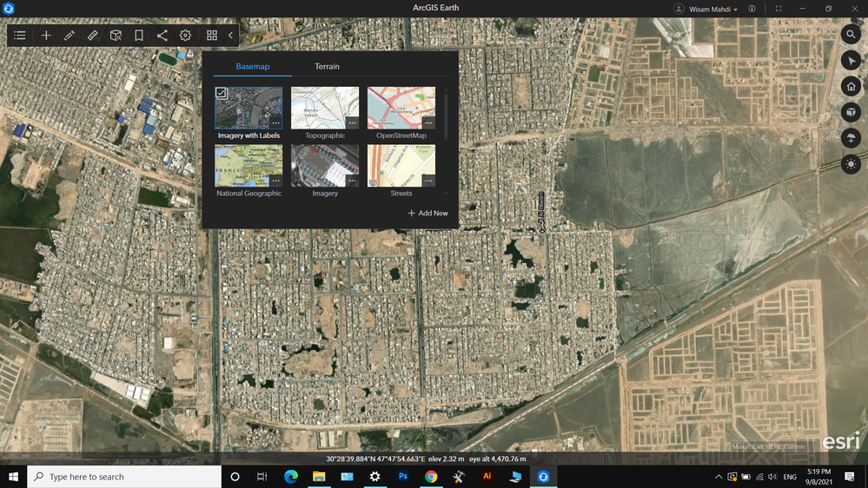This screenshot has height=488, width=868.
Task: Switch to the Terrain tab
Action: [328, 66]
